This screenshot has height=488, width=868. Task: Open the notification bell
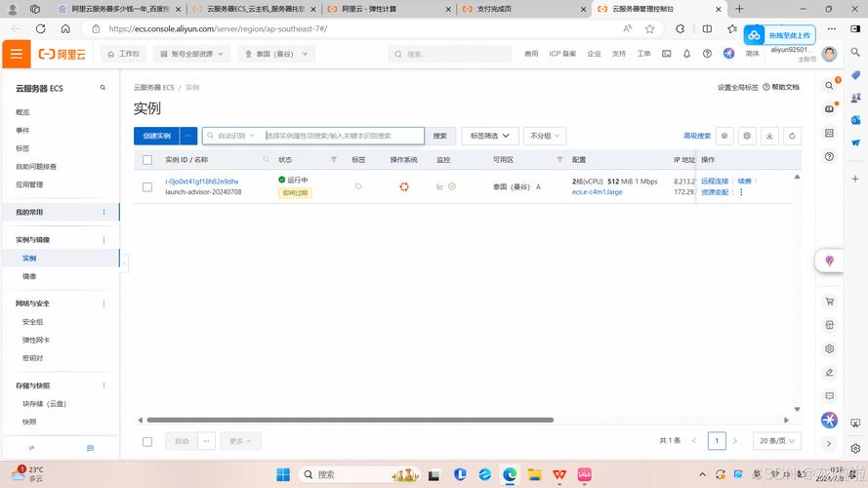686,54
